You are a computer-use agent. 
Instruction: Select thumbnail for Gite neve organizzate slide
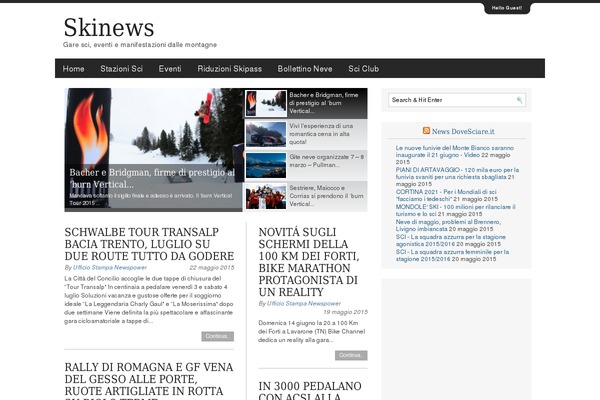266,165
